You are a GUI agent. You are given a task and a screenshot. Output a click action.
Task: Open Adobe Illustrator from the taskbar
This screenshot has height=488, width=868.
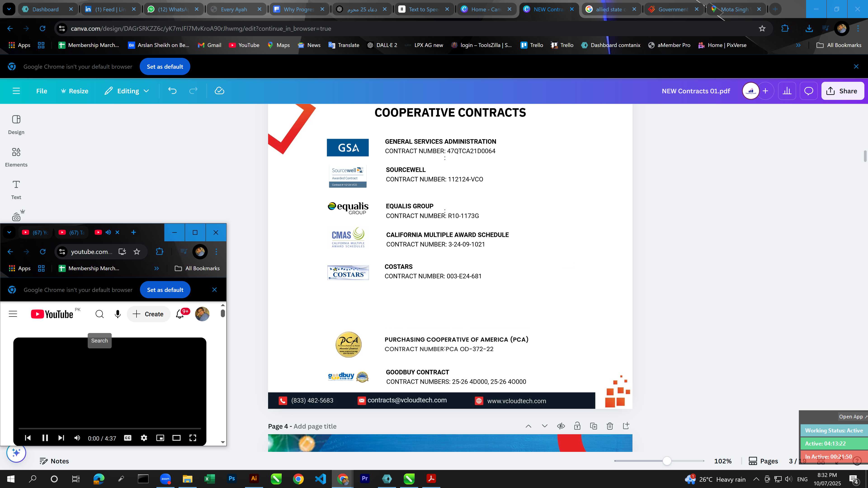(x=254, y=479)
